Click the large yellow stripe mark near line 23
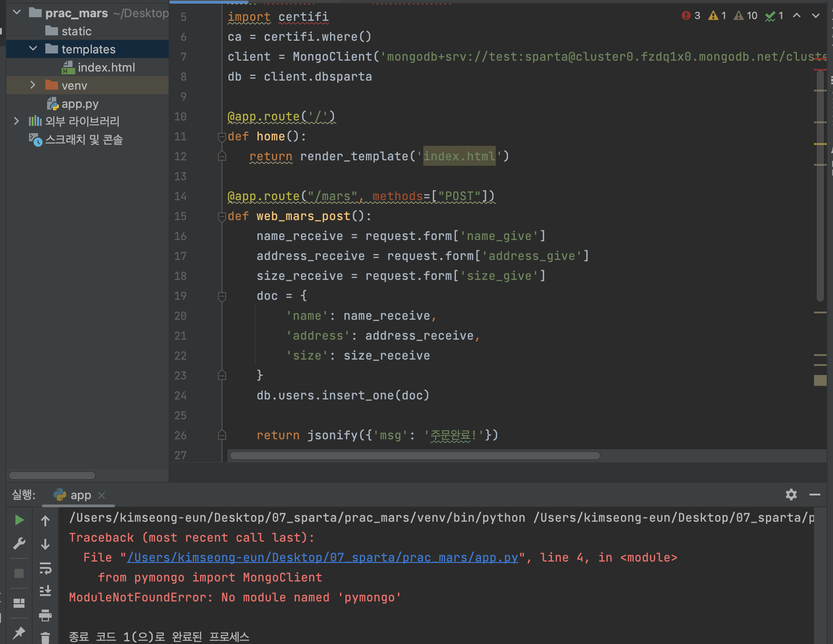 tap(820, 380)
